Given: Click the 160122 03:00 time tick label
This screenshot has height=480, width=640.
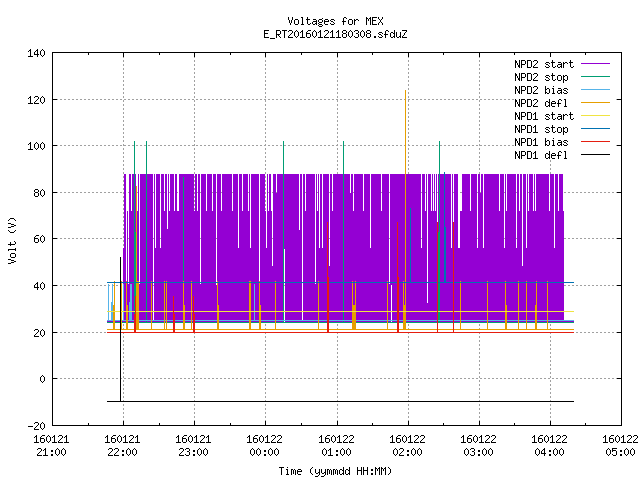Looking at the screenshot, I should click(x=478, y=446).
